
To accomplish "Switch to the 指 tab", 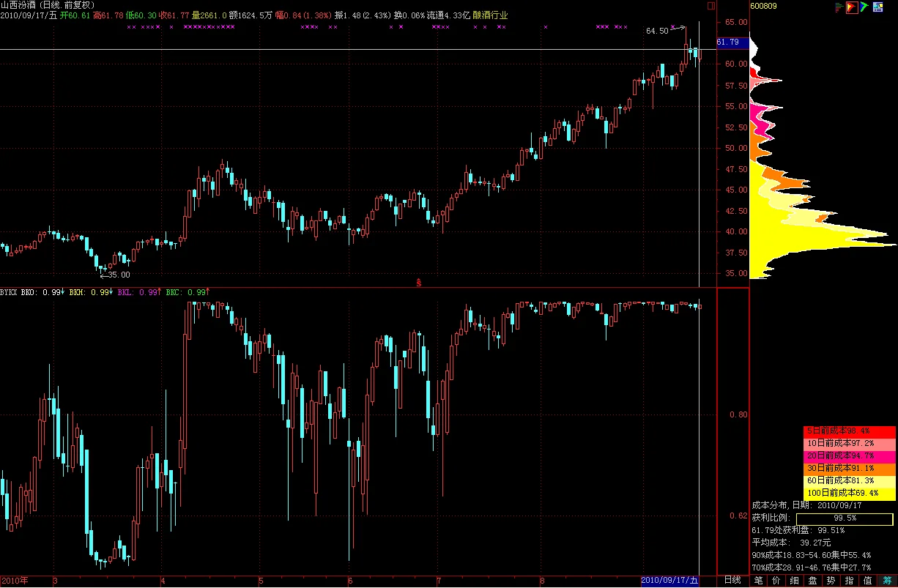I will [850, 581].
